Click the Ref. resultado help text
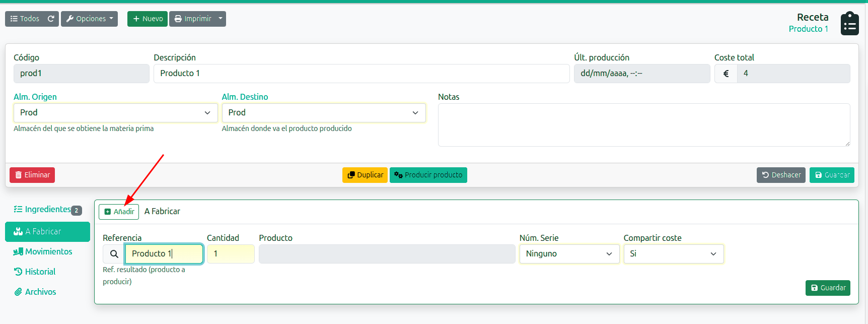 [144, 276]
